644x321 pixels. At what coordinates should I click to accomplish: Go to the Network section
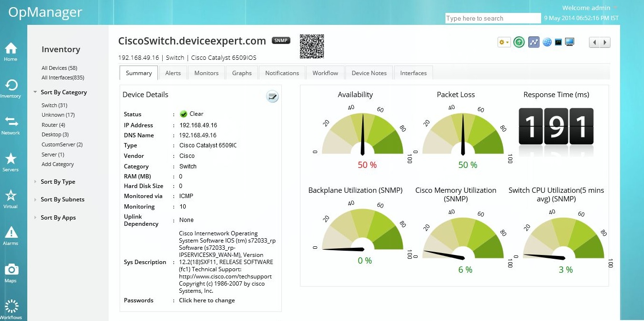pos(11,125)
